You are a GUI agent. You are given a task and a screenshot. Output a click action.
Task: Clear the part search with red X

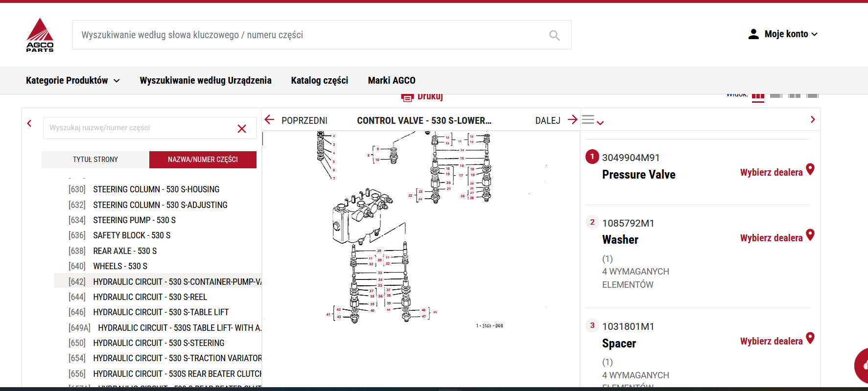[241, 129]
